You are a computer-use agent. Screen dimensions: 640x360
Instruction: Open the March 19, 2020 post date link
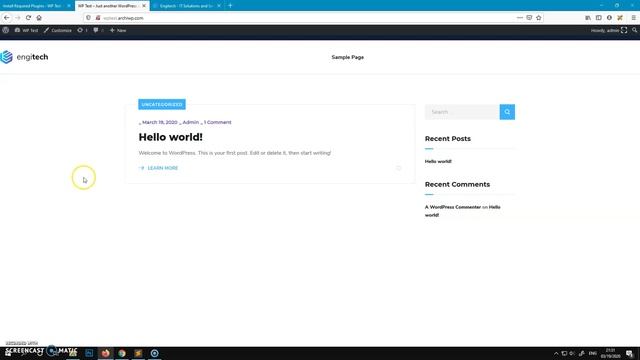coord(160,122)
